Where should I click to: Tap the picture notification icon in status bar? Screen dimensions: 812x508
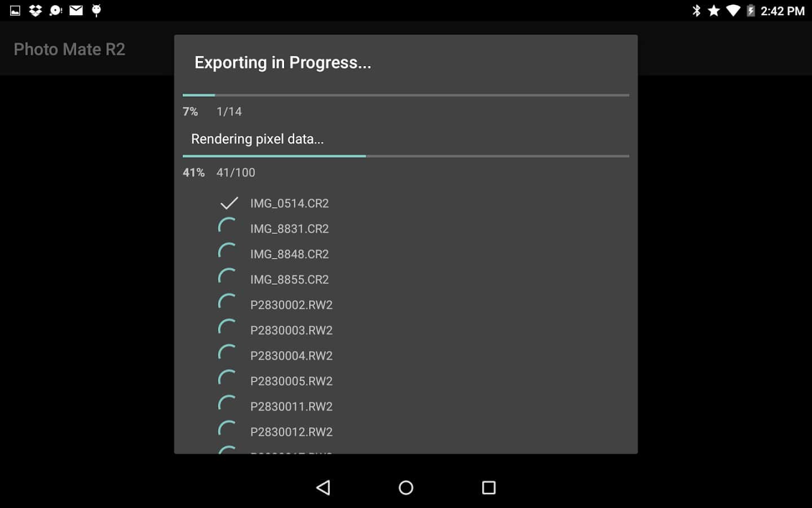(15, 10)
